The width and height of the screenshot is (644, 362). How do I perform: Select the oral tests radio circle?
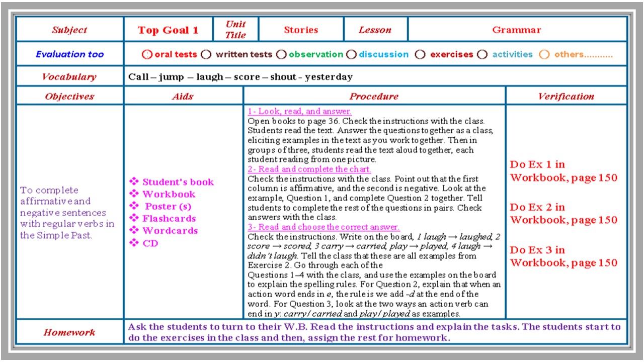tap(147, 54)
